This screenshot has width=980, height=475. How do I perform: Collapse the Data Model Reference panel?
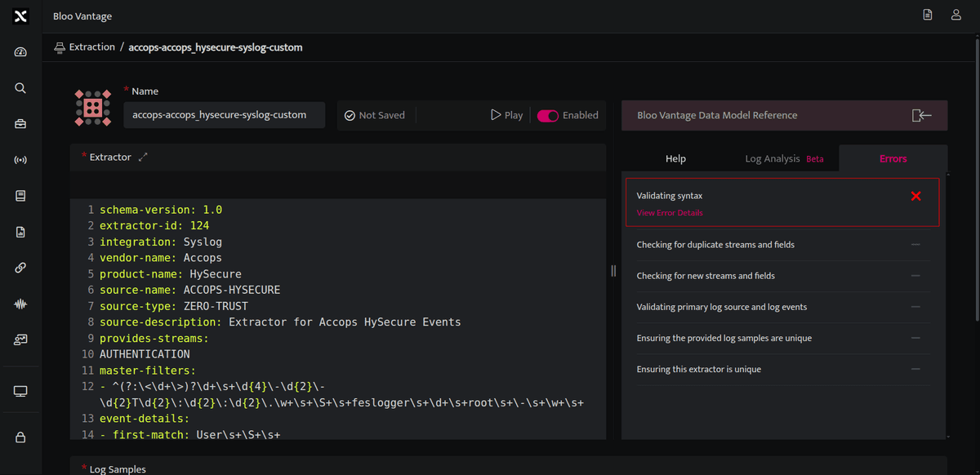coord(921,116)
